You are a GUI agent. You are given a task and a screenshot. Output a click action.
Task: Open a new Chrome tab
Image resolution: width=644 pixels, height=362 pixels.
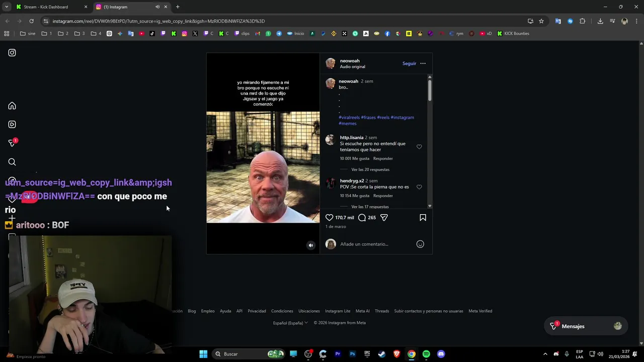(178, 7)
